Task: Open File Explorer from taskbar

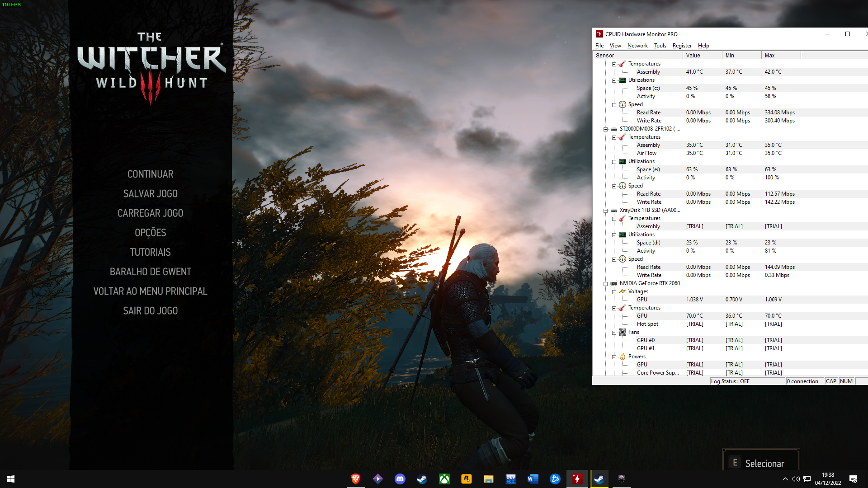Action: coord(488,479)
